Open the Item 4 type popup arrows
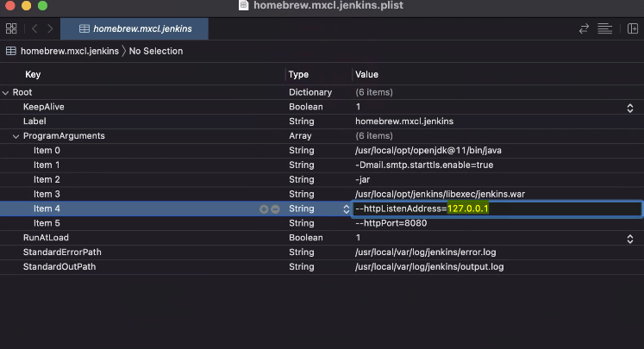The image size is (644, 349). pos(347,209)
